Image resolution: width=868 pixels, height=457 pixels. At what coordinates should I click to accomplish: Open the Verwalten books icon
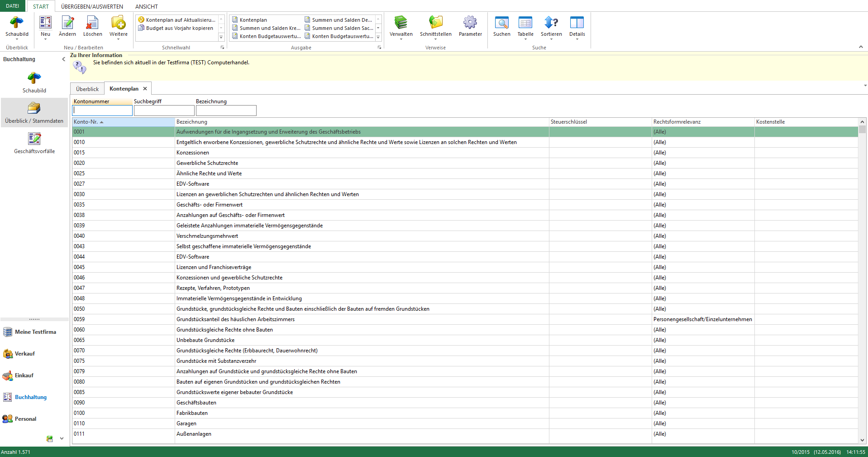401,23
